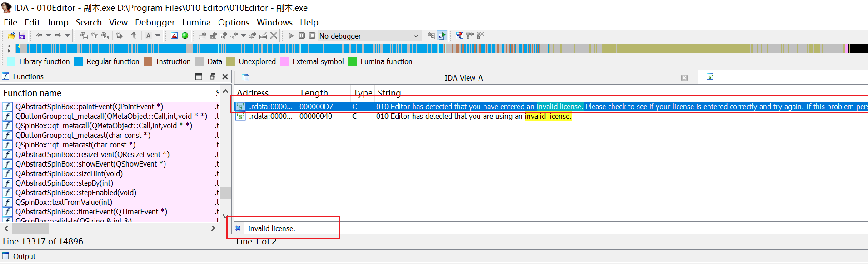Viewport: 868px width, 264px height.
Task: Open the Jump menu
Action: pyautogui.click(x=58, y=22)
